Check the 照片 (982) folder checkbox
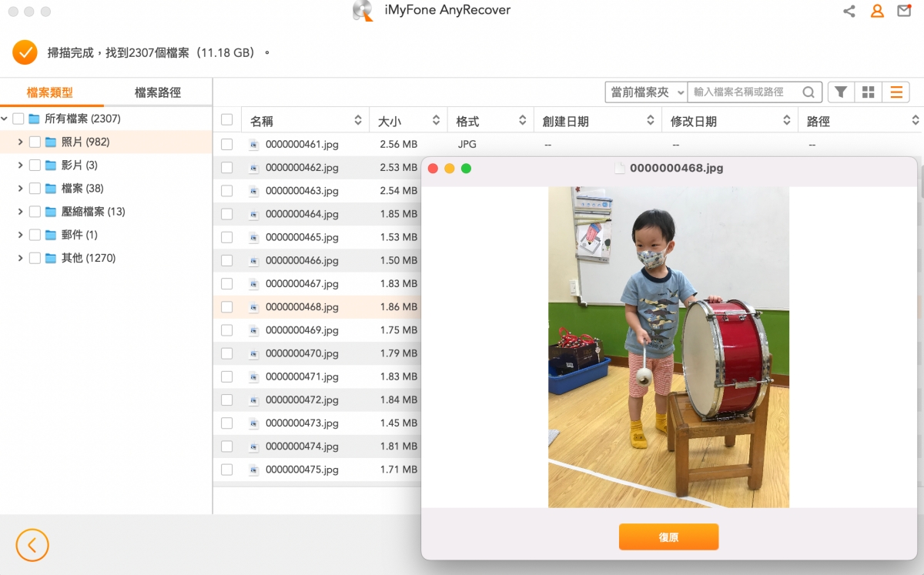This screenshot has width=924, height=575. 35,142
